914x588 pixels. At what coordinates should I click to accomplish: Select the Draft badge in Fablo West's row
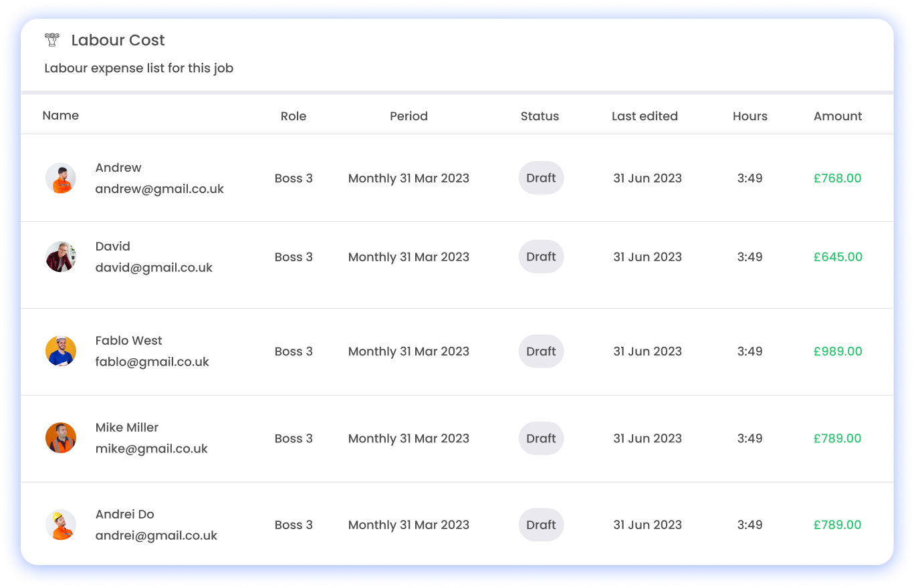click(x=541, y=351)
